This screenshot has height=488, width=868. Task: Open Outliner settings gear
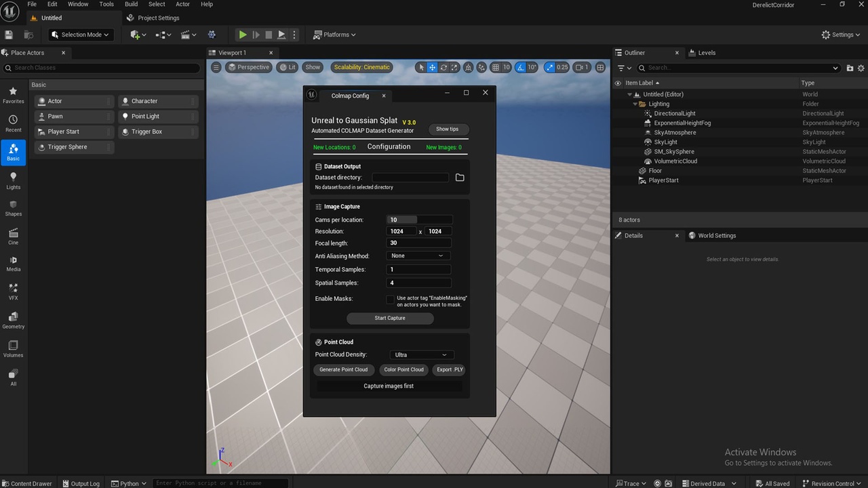pyautogui.click(x=861, y=68)
